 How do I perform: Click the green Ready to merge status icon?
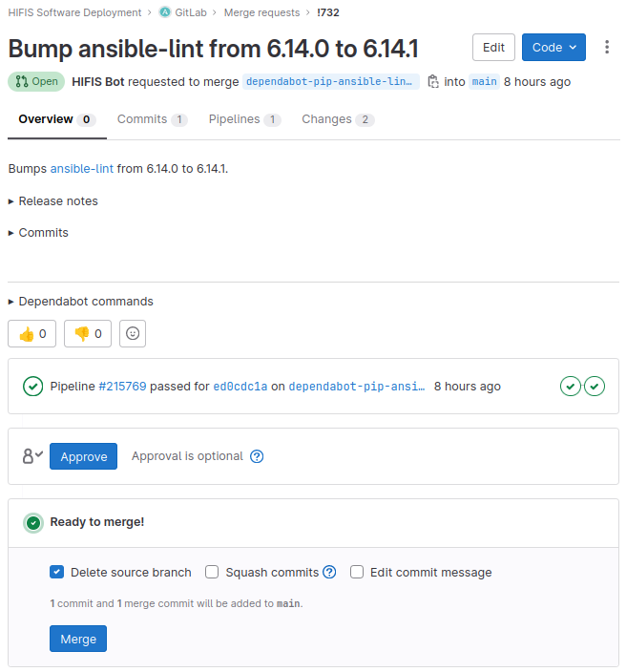coord(33,523)
